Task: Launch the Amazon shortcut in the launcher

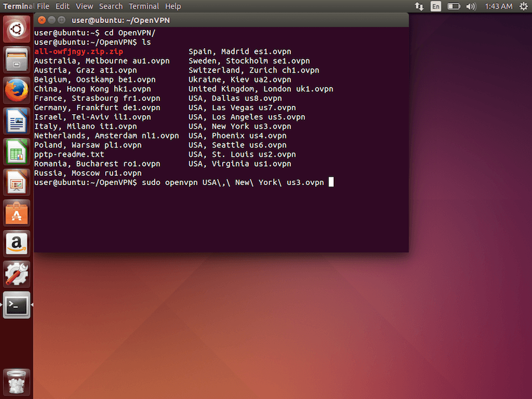Action: tap(16, 244)
